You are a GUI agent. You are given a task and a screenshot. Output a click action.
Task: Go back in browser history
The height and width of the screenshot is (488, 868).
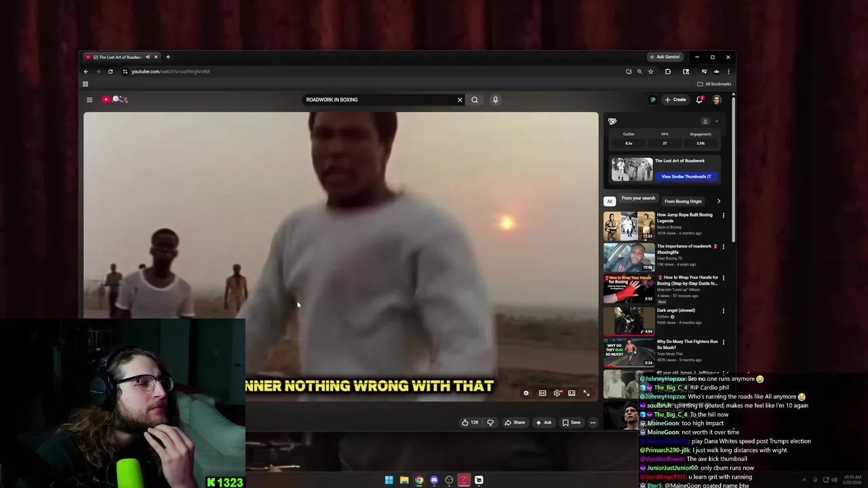[85, 71]
